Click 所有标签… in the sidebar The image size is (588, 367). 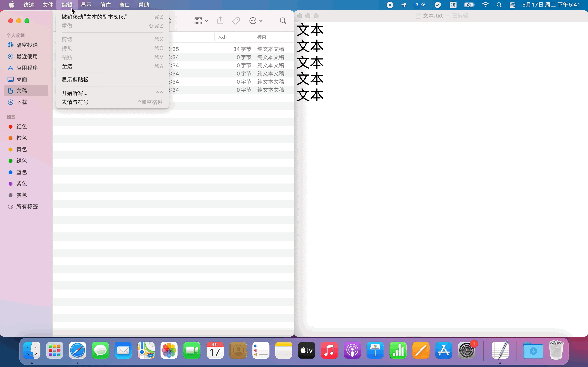pos(29,207)
